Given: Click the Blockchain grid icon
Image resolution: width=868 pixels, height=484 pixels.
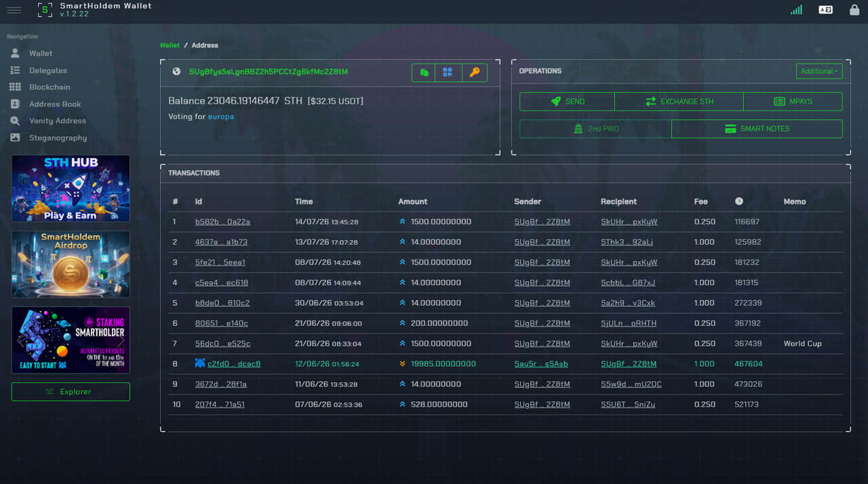Looking at the screenshot, I should pyautogui.click(x=15, y=87).
